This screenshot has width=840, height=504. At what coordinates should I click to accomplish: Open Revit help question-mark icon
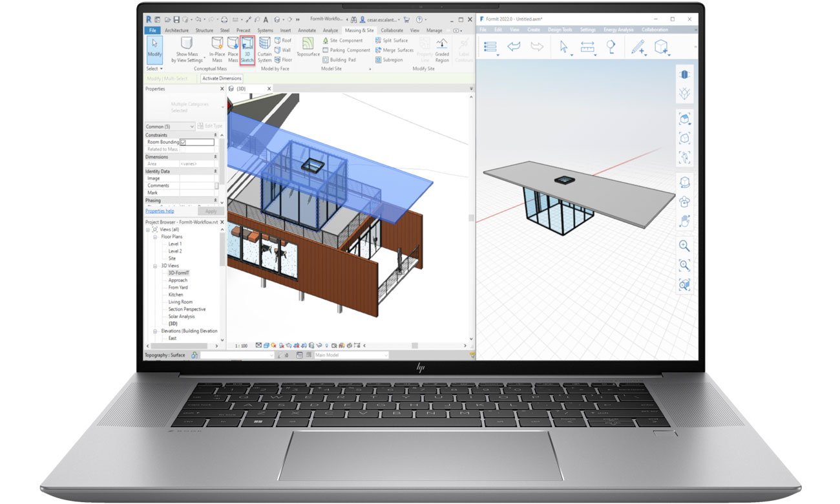pyautogui.click(x=420, y=20)
